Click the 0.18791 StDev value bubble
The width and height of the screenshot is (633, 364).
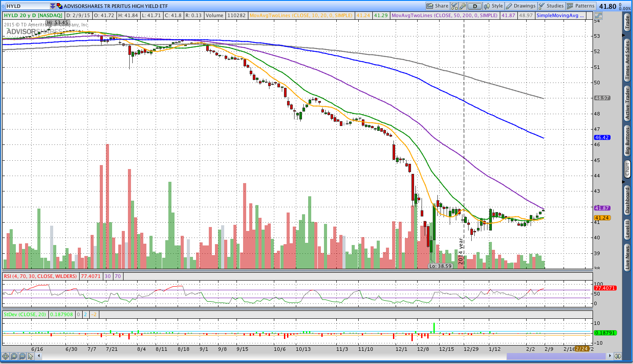point(605,333)
